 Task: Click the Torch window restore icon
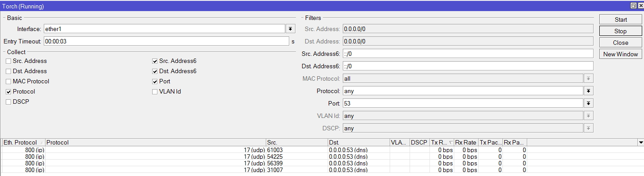(x=633, y=5)
